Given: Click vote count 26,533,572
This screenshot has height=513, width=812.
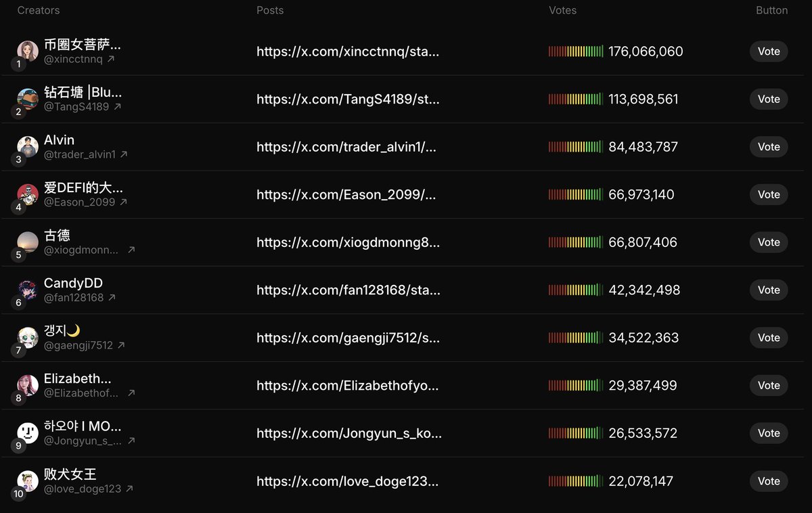Looking at the screenshot, I should pyautogui.click(x=643, y=433).
